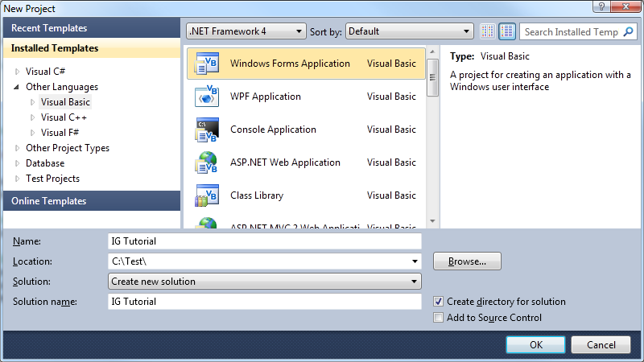This screenshot has height=362, width=644.
Task: Expand the Visual C# tree node arrow
Action: [x=17, y=72]
